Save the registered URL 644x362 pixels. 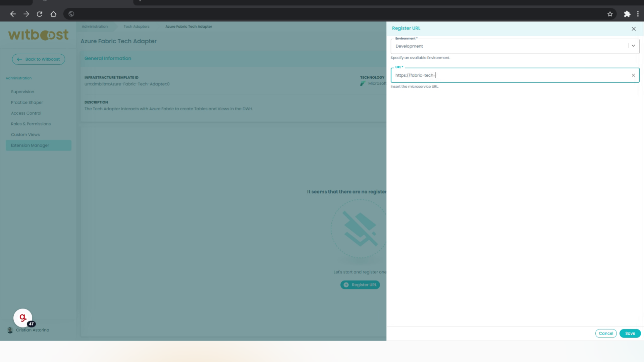(x=630, y=334)
